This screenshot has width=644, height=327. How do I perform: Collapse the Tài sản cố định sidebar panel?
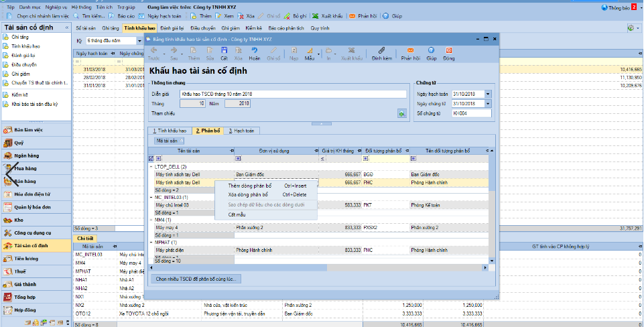tap(67, 27)
